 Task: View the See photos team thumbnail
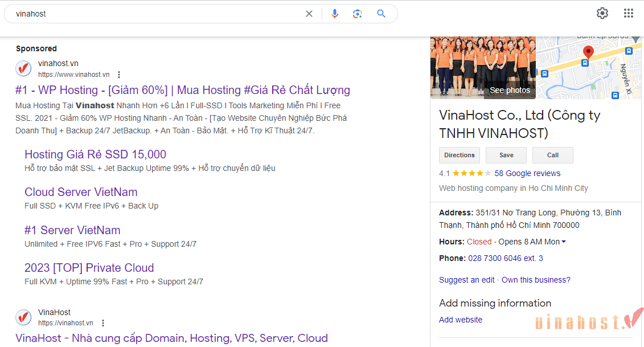483,68
